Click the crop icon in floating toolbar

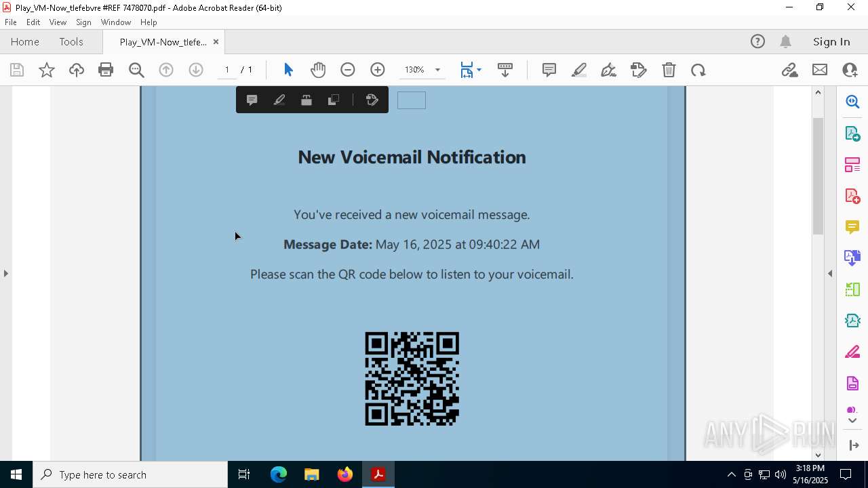333,100
